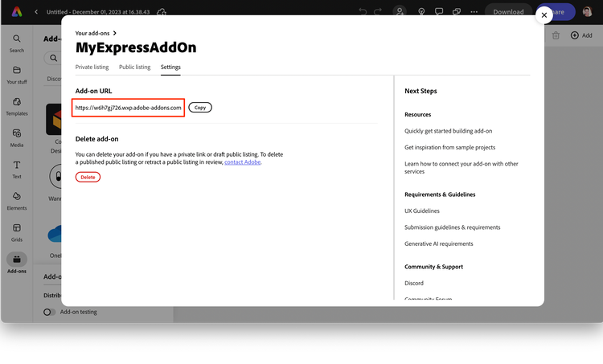
Task: Click the Download button
Action: tap(508, 12)
